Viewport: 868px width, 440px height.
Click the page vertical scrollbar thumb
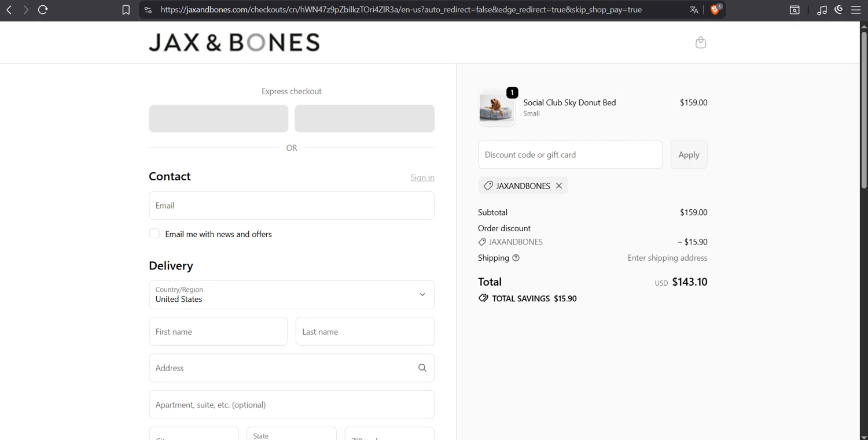(x=864, y=110)
